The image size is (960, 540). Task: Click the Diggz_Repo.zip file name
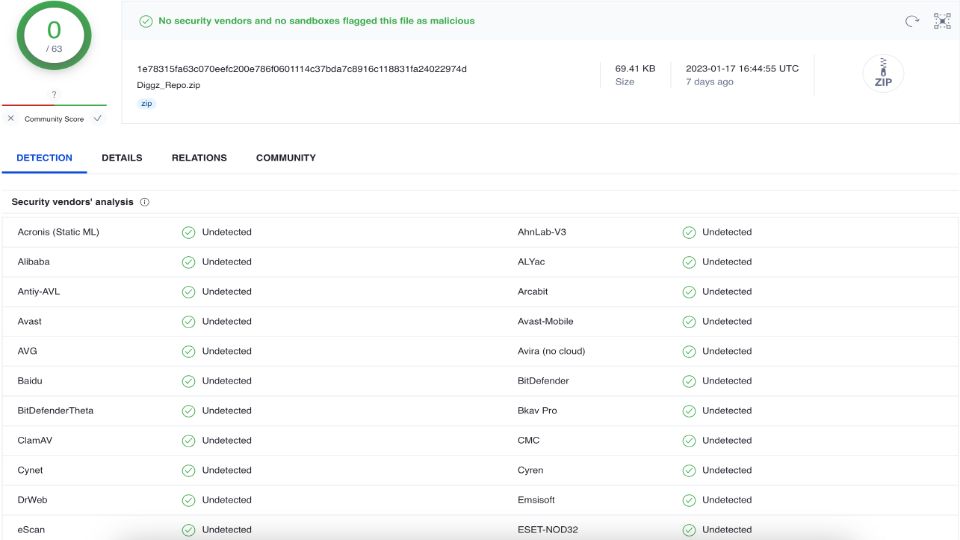(x=168, y=85)
